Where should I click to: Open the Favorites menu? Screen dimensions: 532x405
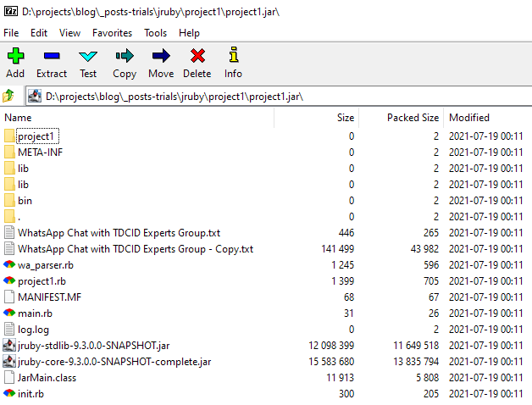[x=112, y=33]
